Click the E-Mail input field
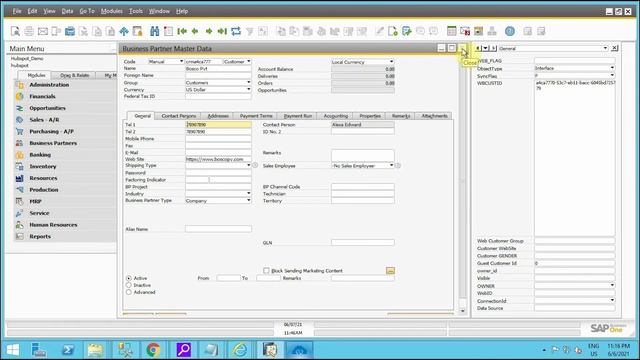 tap(218, 152)
